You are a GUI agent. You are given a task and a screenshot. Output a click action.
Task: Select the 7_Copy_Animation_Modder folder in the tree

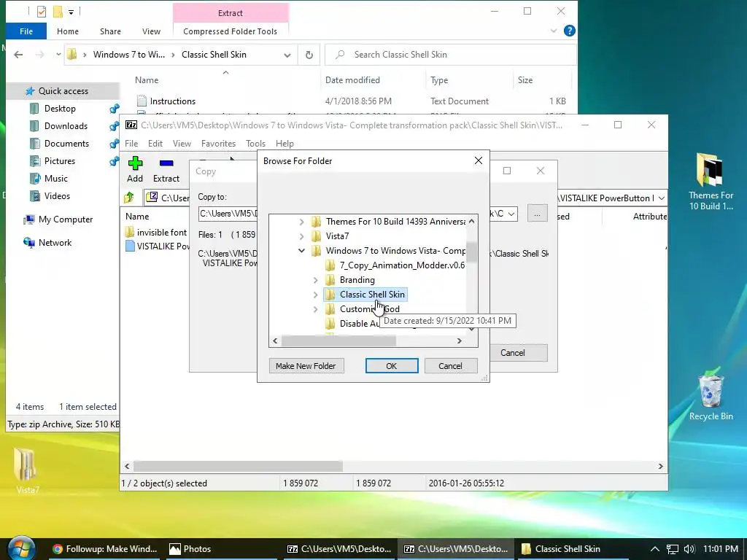point(395,265)
